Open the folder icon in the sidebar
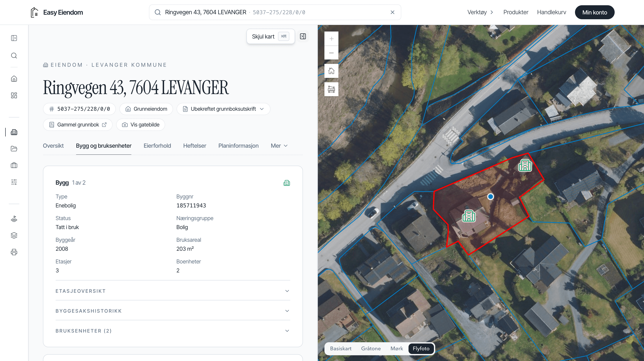Viewport: 644px width, 361px height. [14, 149]
